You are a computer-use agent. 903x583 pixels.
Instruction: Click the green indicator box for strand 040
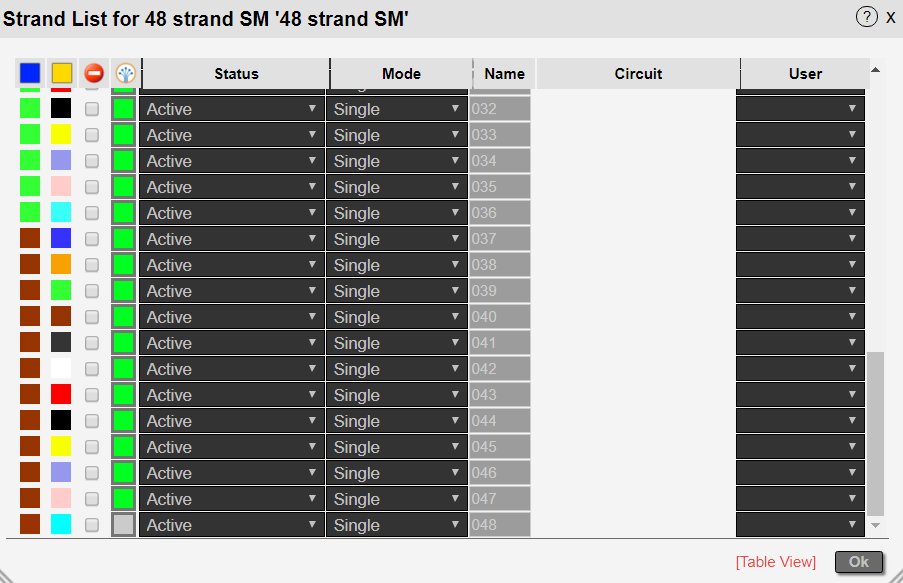pyautogui.click(x=124, y=317)
